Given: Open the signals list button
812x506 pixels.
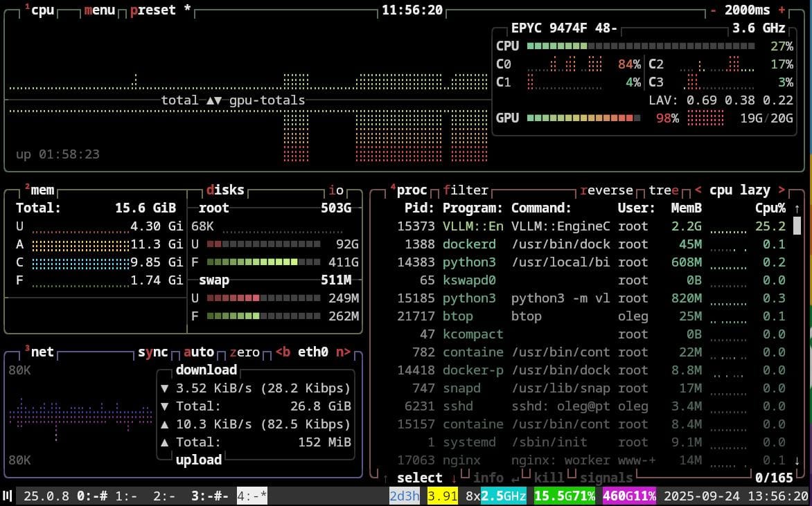Looking at the screenshot, I should click(606, 478).
